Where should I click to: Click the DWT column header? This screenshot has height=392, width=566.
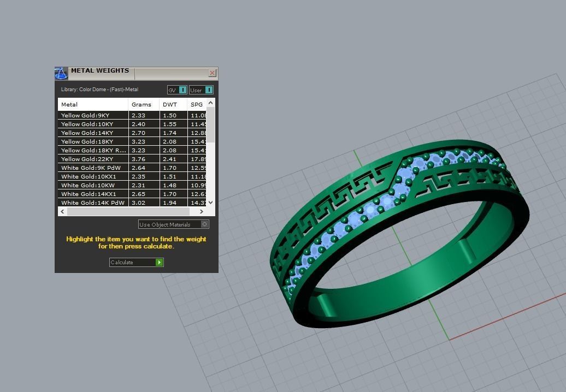click(173, 104)
